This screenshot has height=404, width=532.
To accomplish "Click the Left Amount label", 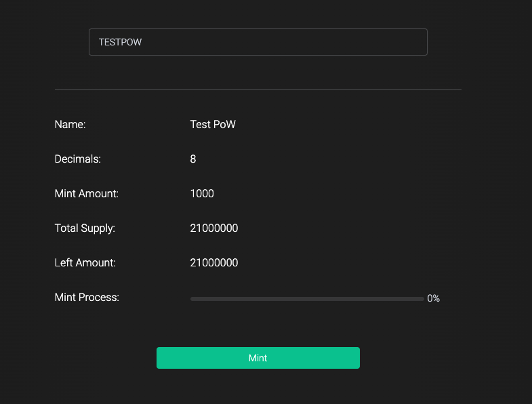I will (85, 263).
